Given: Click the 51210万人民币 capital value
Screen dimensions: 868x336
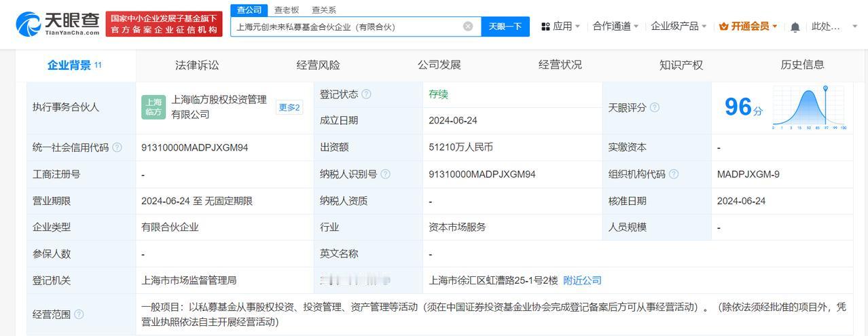Looking at the screenshot, I should (460, 147).
